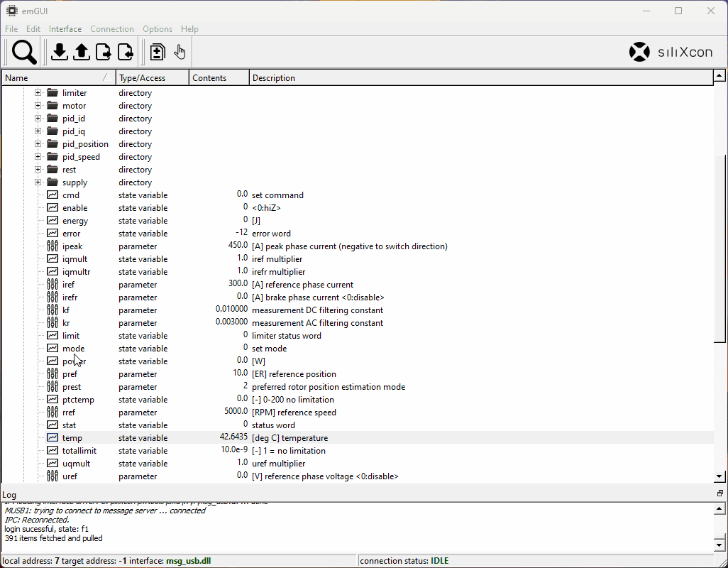Click the emGUI chip icon in title bar
Viewport: 728px width, 568px height.
(11, 11)
